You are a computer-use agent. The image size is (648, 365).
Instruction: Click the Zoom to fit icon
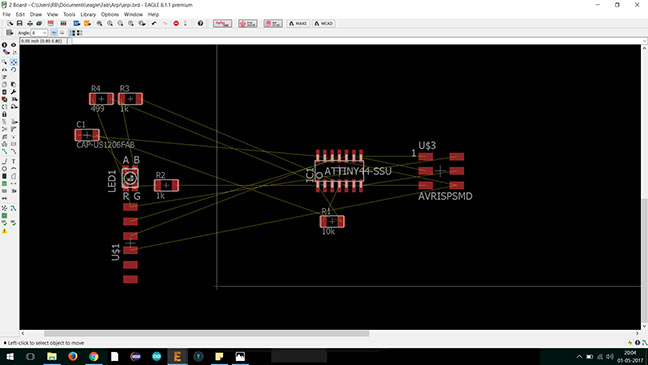point(99,24)
